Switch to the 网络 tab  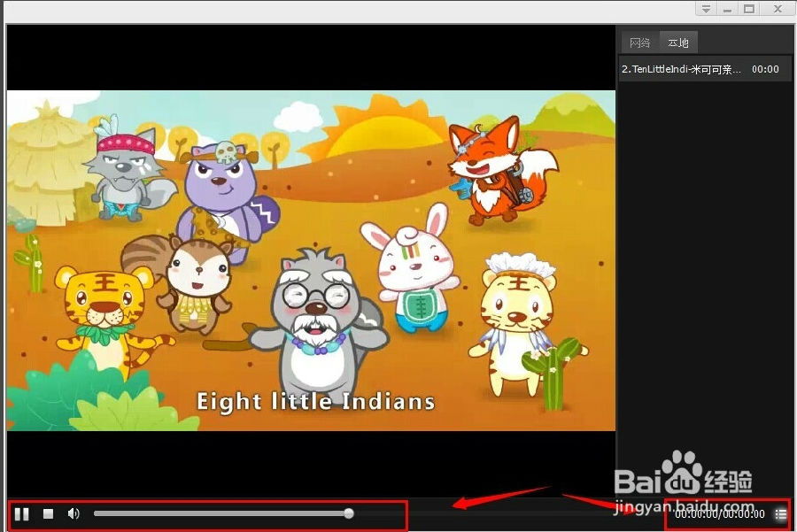coord(639,42)
